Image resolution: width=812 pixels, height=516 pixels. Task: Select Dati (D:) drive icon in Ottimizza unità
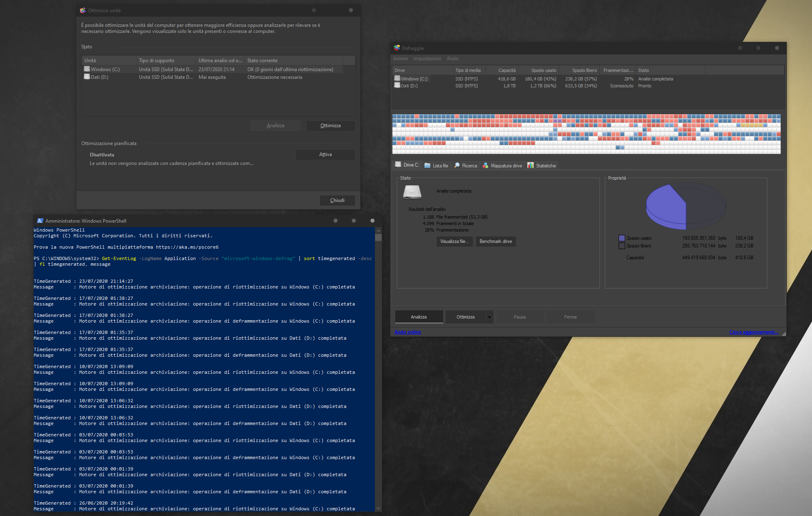click(87, 77)
